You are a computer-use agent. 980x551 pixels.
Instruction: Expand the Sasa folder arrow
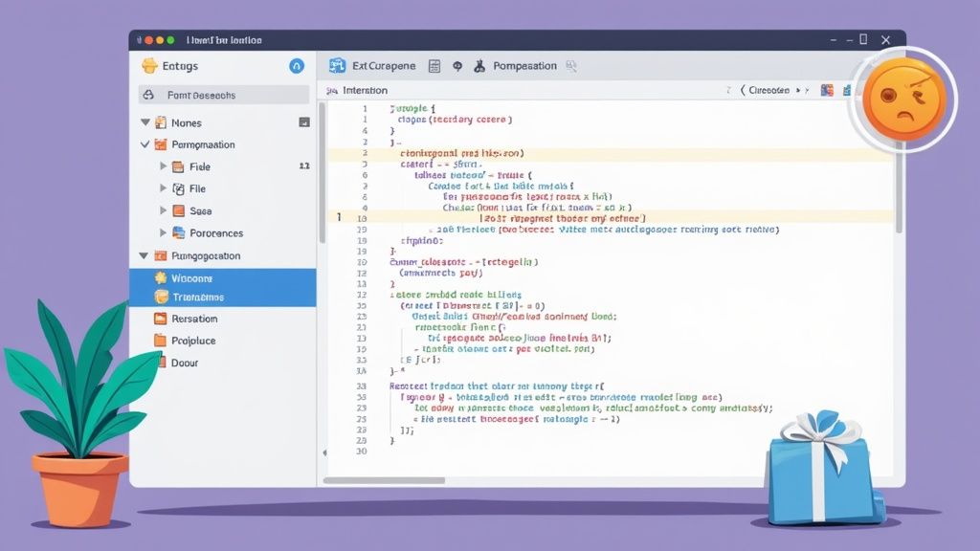(x=164, y=210)
